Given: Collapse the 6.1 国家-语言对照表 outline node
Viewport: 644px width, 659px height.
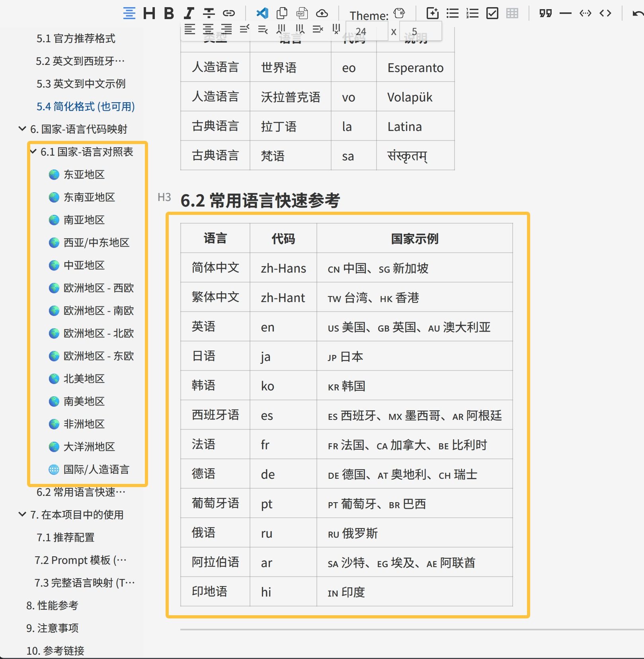Looking at the screenshot, I should click(34, 152).
